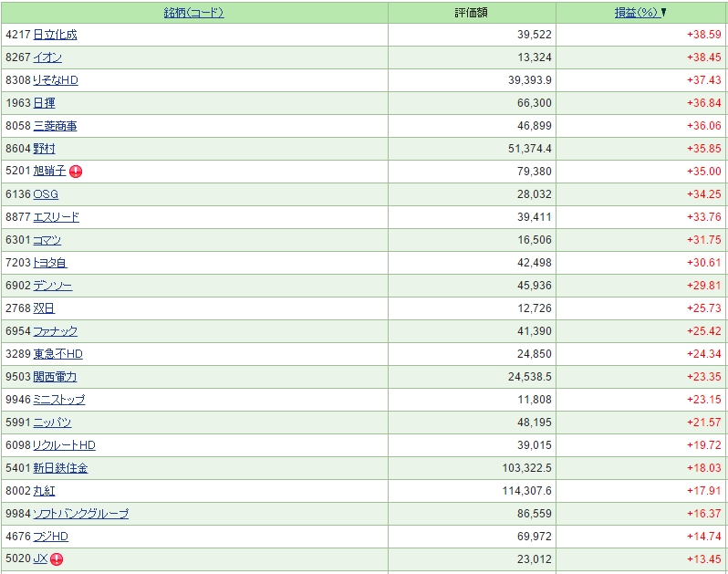The width and height of the screenshot is (728, 574).
Task: Click the 114,307.6 valuation cell for 丸紅
Action: [x=522, y=491]
